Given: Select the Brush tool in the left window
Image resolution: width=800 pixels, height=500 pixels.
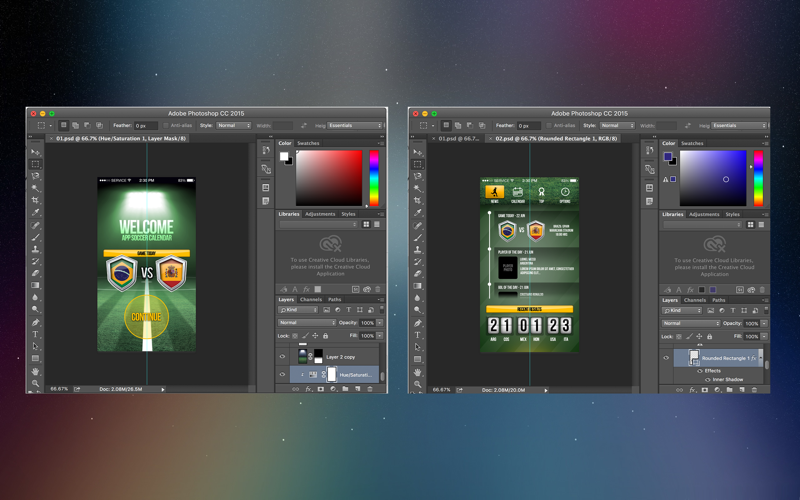Looking at the screenshot, I should (x=35, y=237).
